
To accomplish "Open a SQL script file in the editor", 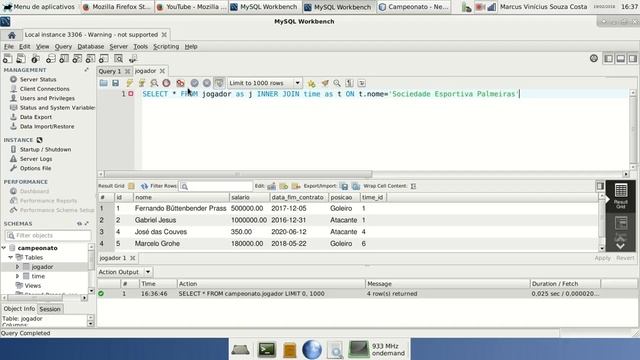I will pos(104,83).
